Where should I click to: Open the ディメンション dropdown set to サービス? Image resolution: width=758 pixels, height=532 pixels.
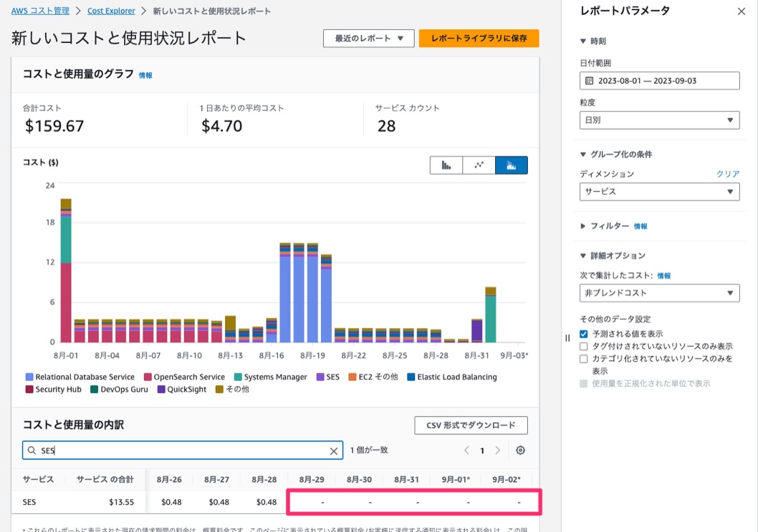pyautogui.click(x=659, y=192)
